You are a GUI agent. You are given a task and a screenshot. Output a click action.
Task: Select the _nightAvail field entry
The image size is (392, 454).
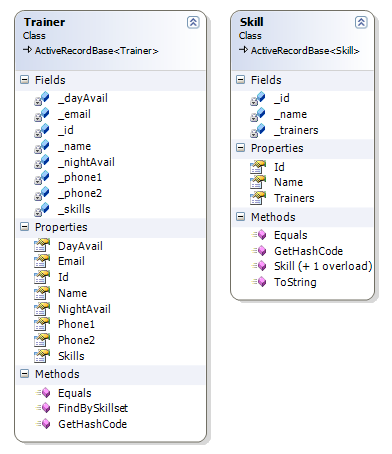click(x=86, y=162)
